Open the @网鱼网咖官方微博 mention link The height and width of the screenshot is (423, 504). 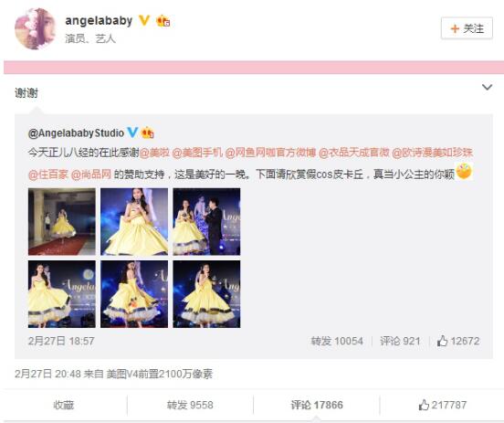click(x=270, y=153)
